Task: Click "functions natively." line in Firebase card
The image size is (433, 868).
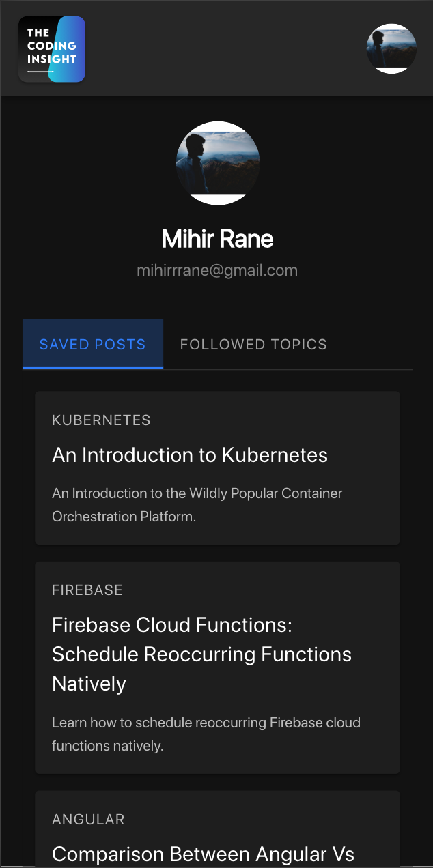Action: pos(108,746)
